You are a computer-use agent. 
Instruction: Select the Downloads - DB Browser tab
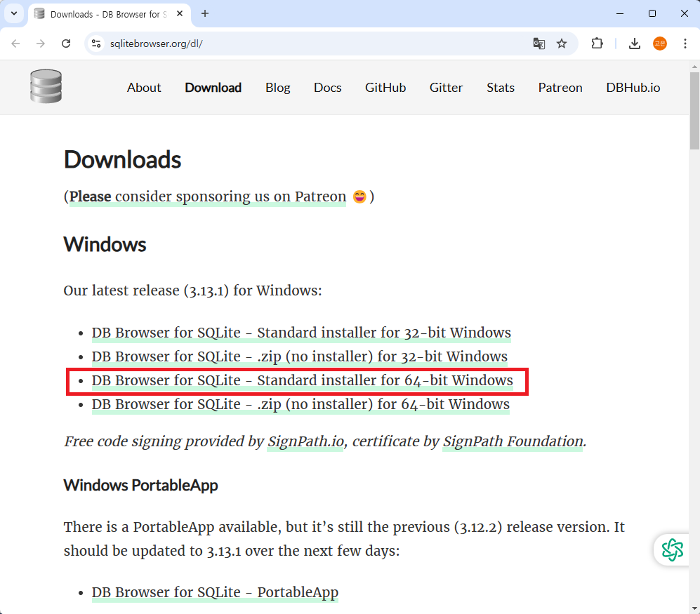click(x=110, y=14)
